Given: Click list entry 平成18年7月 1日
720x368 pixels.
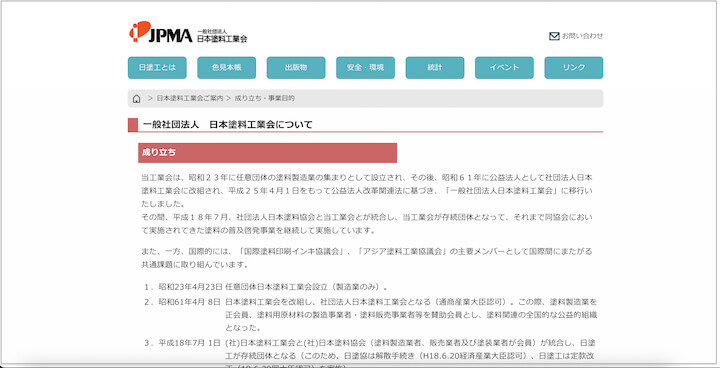Looking at the screenshot, I should [190, 343].
